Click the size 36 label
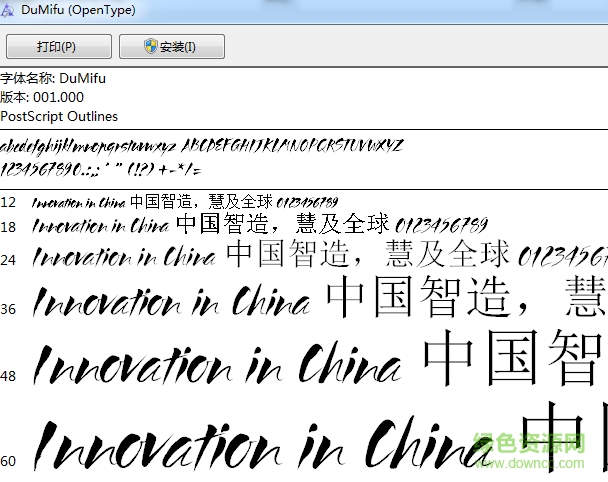The height and width of the screenshot is (482, 608). (8, 309)
